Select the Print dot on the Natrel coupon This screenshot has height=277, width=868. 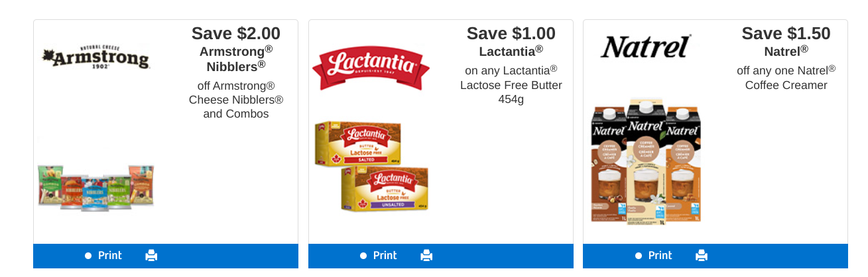point(639,256)
